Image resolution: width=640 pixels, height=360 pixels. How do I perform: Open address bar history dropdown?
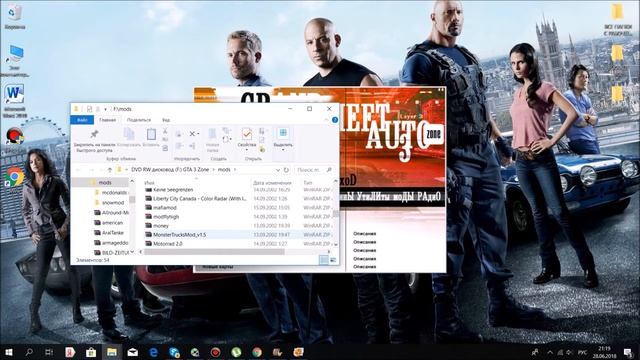tap(278, 170)
